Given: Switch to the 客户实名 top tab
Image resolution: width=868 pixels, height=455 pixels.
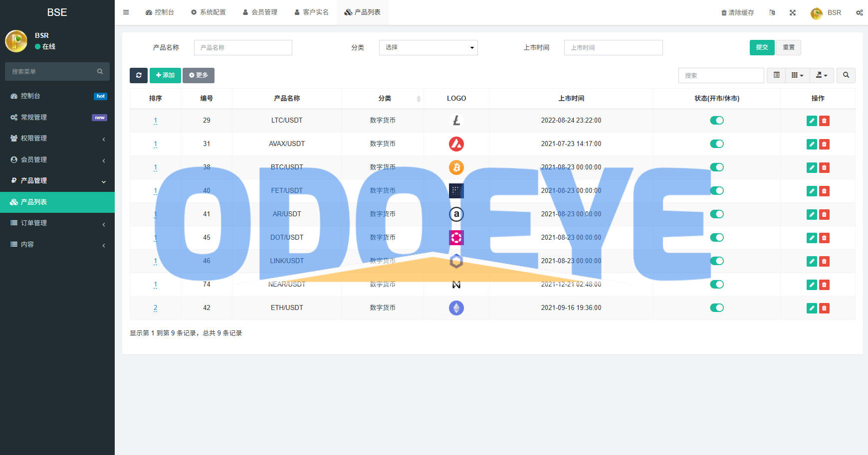Looking at the screenshot, I should pos(311,12).
